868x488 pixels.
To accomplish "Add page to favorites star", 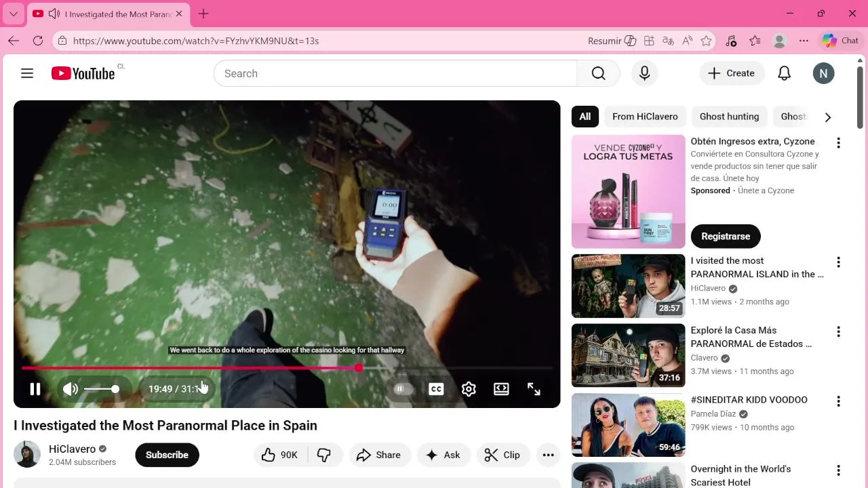I will tap(706, 41).
